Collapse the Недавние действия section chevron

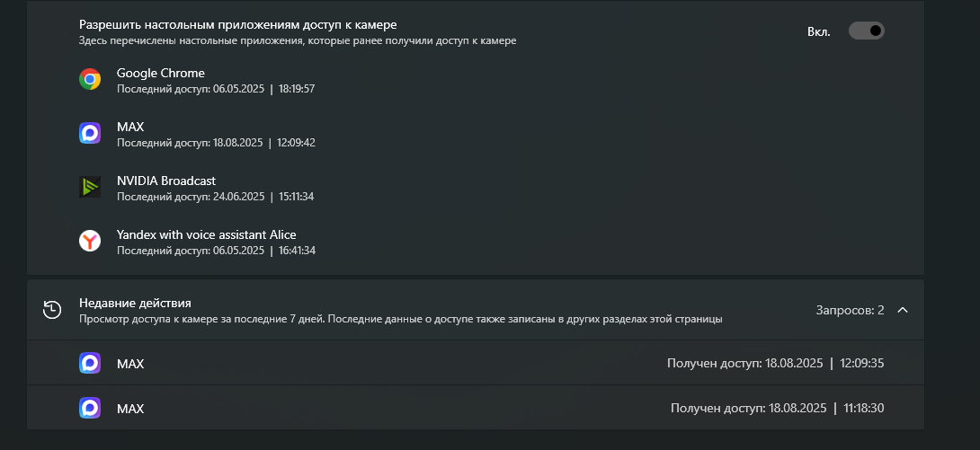(903, 310)
